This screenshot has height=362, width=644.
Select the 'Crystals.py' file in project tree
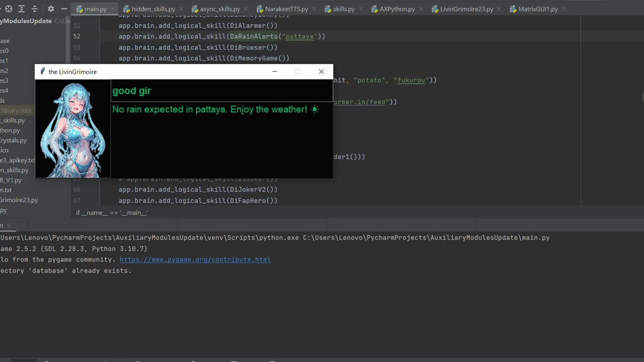pyautogui.click(x=14, y=140)
